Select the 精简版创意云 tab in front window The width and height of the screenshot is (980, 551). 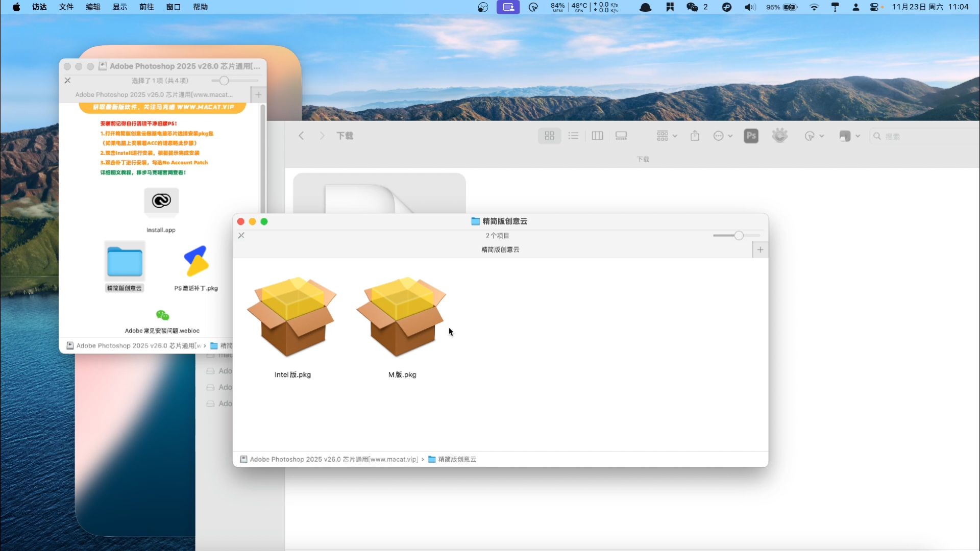click(x=493, y=249)
